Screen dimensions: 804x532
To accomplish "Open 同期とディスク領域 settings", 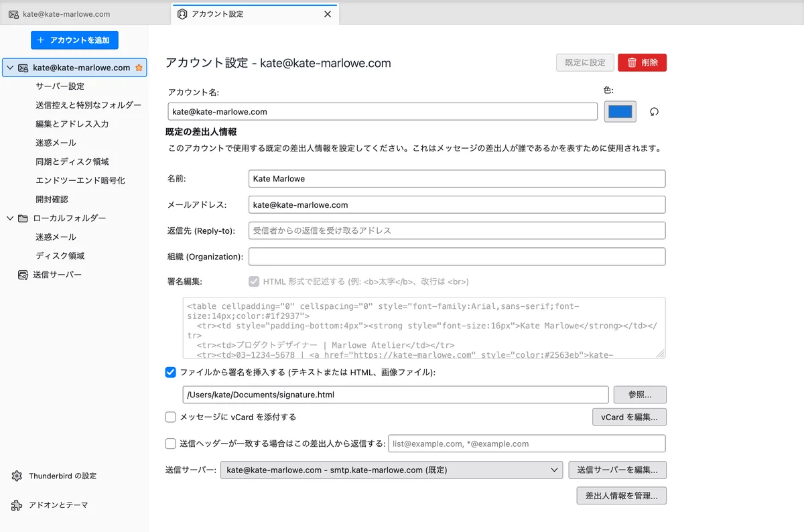I will click(x=72, y=161).
